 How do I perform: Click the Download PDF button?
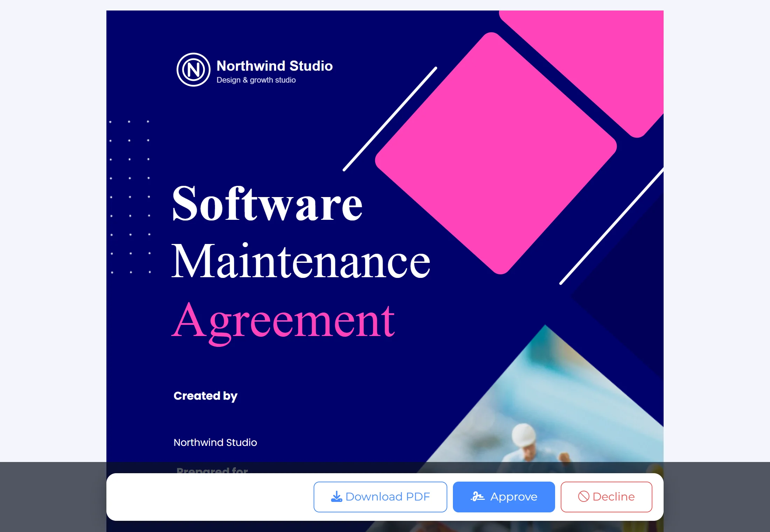click(380, 497)
